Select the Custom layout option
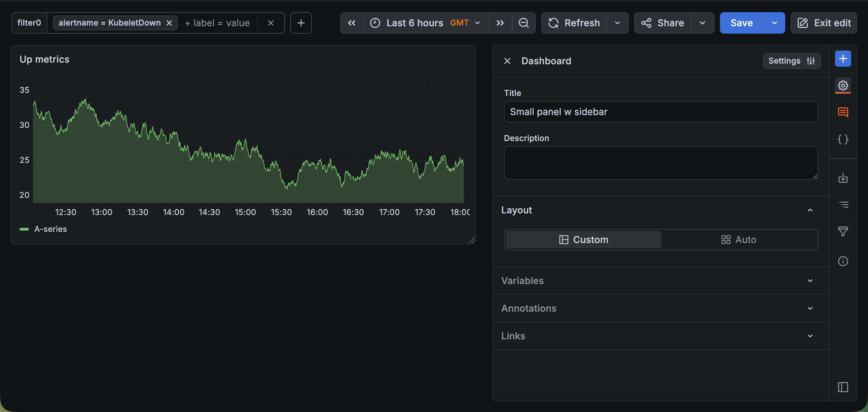This screenshot has height=412, width=868. point(583,239)
